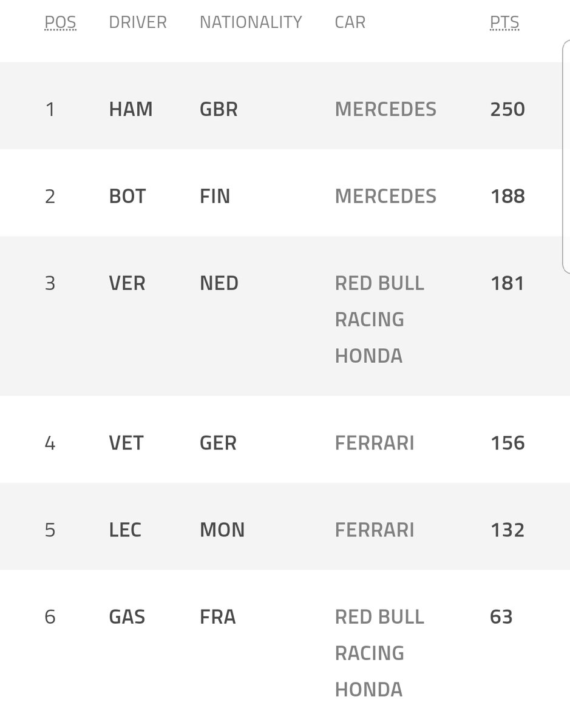Click FERRARI team in LEC row
Viewport: 570px width, 728px height.
(375, 530)
